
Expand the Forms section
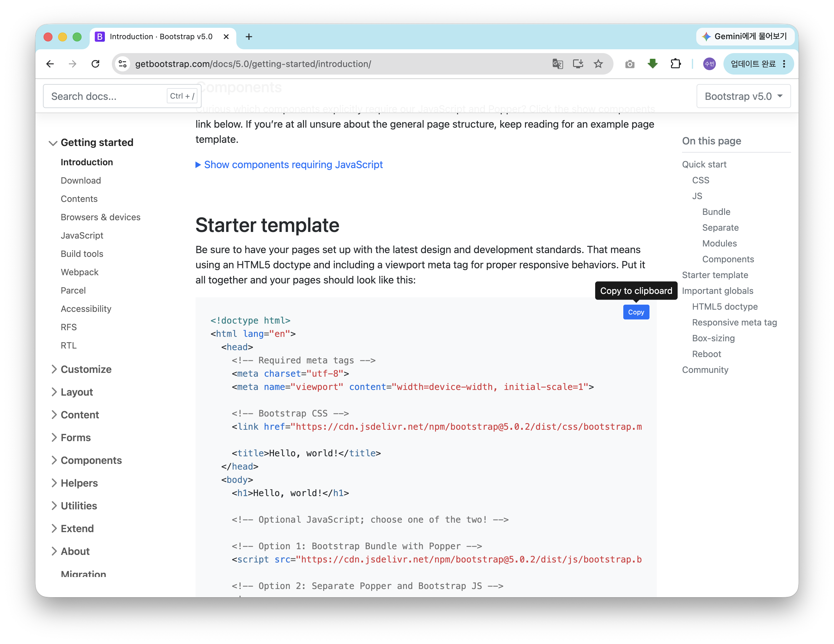(71, 438)
